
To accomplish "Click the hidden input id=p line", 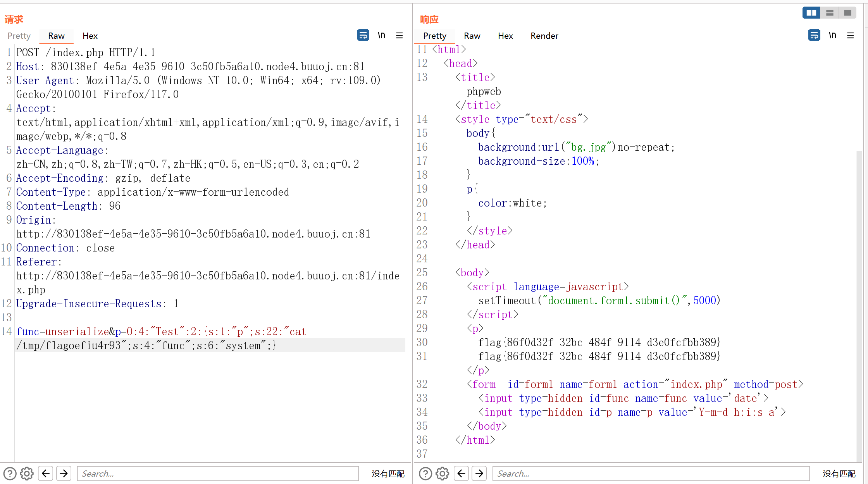I will (632, 412).
